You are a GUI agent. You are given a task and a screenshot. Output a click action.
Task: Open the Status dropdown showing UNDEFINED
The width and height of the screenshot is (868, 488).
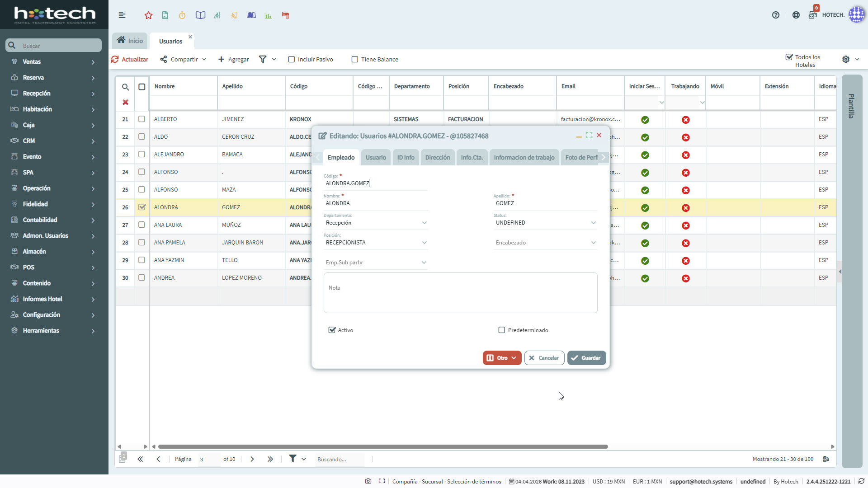click(x=546, y=223)
